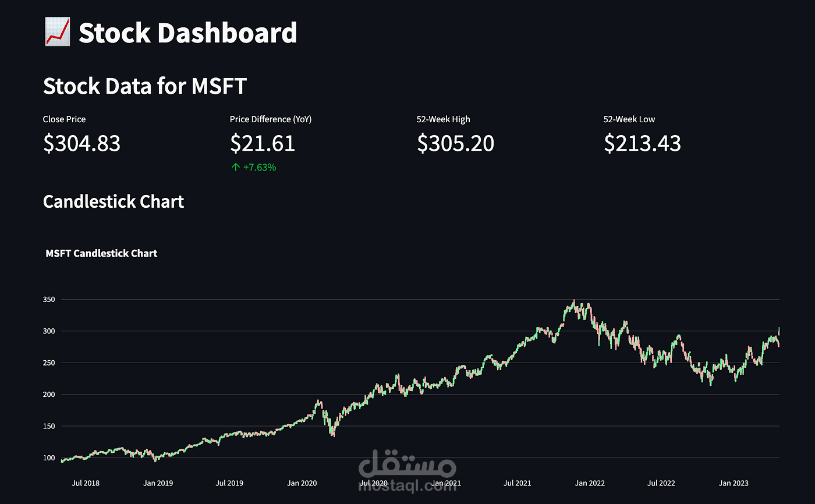Click the 52-Week High label
Viewport: 815px width, 504px height.
[444, 119]
